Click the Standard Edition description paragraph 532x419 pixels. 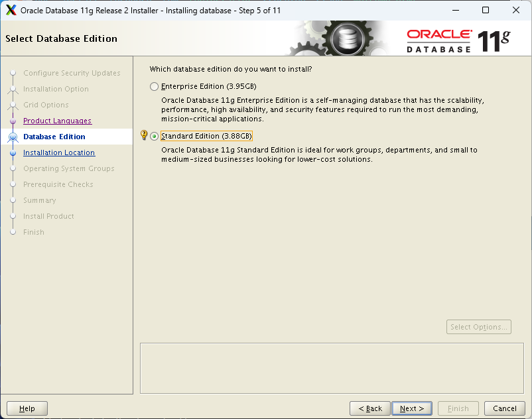tap(319, 154)
